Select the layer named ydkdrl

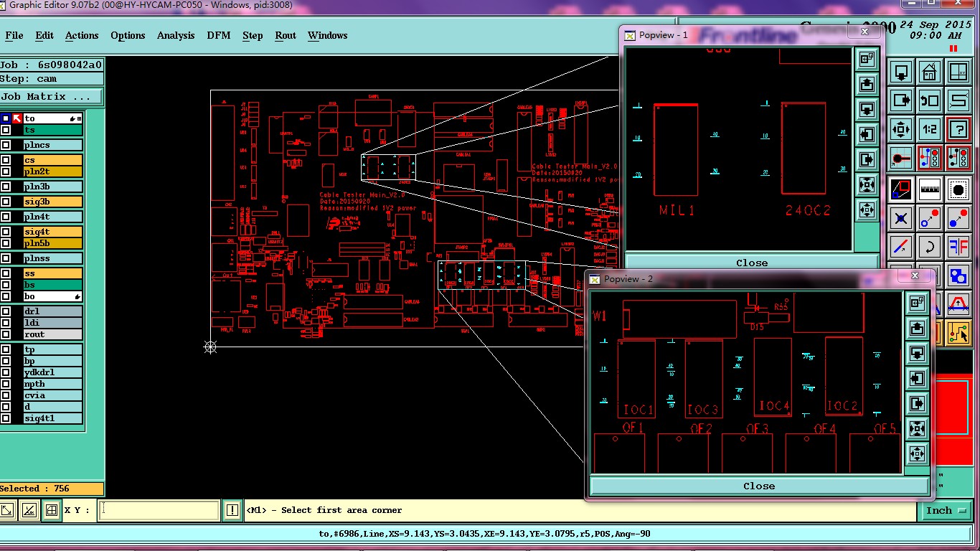(x=52, y=372)
